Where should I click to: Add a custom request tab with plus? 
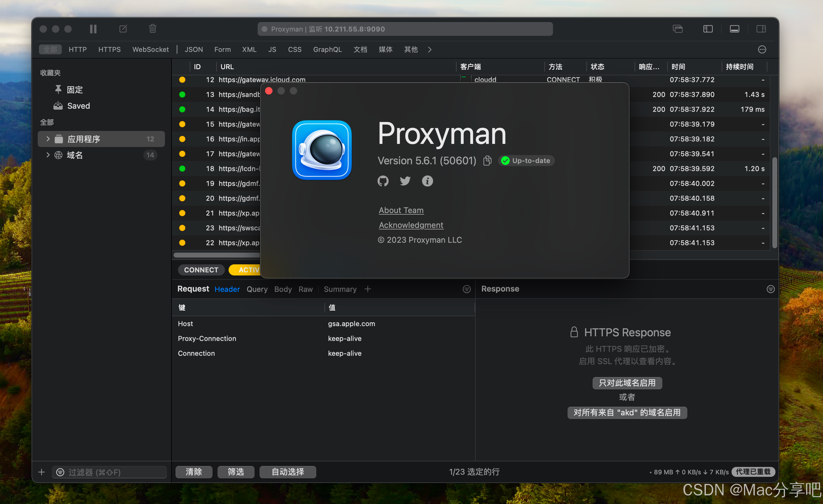(368, 289)
